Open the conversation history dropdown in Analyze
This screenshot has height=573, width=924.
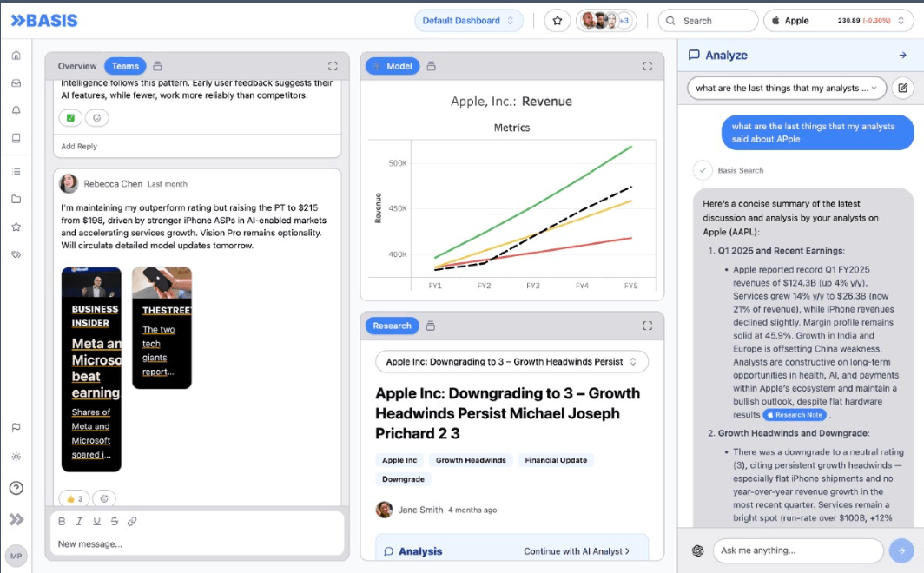tap(787, 89)
